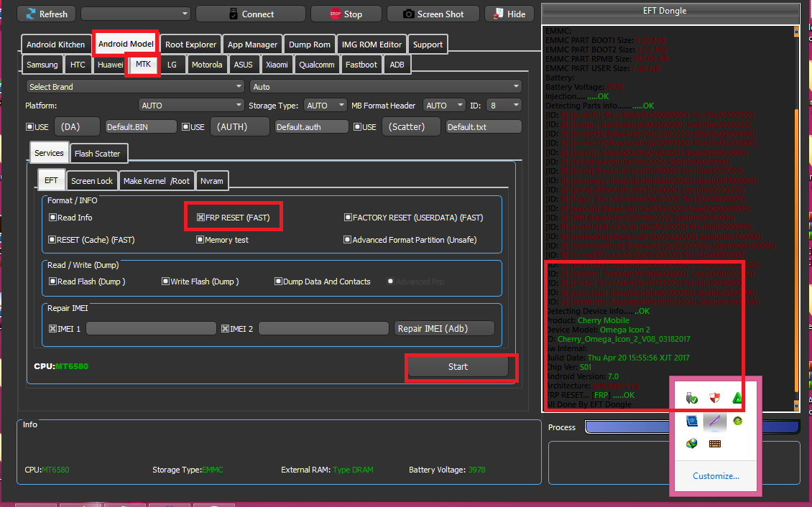Viewport: 812px width, 507px height.
Task: Toggle the IMEI 2 checkbox
Action: [x=225, y=328]
